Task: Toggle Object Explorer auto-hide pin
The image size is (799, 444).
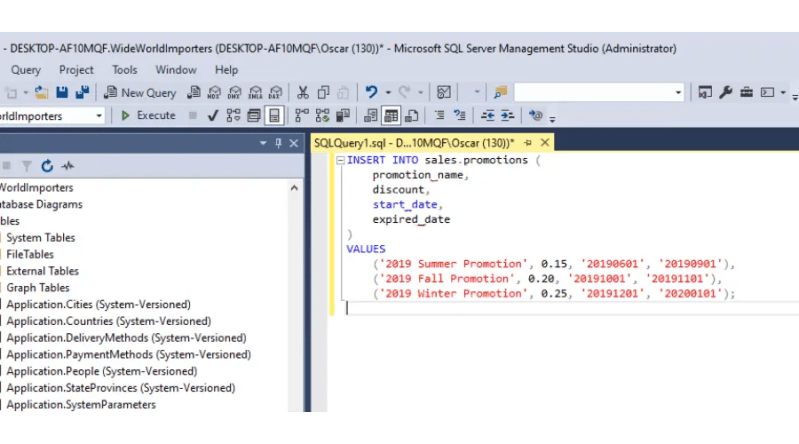Action: 278,143
